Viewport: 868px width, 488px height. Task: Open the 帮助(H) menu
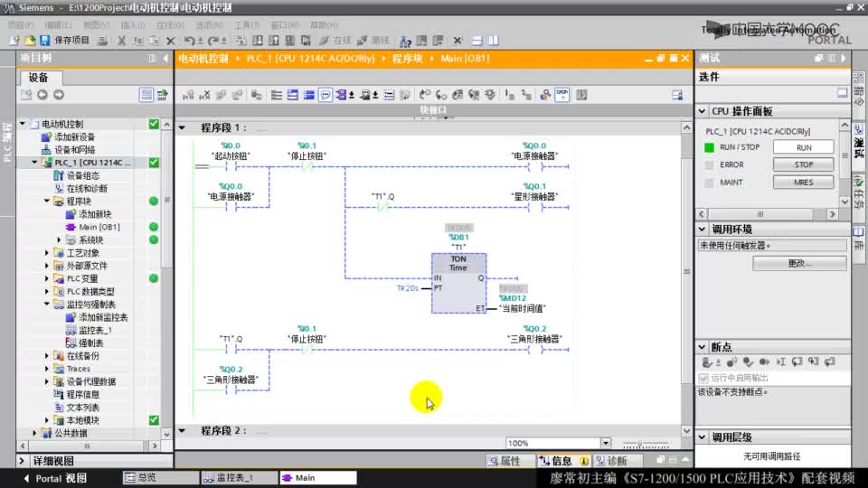point(325,25)
